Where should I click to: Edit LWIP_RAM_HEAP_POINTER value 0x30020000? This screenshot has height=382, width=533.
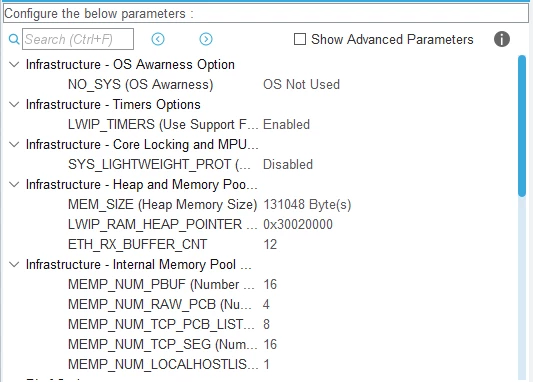[x=298, y=224]
